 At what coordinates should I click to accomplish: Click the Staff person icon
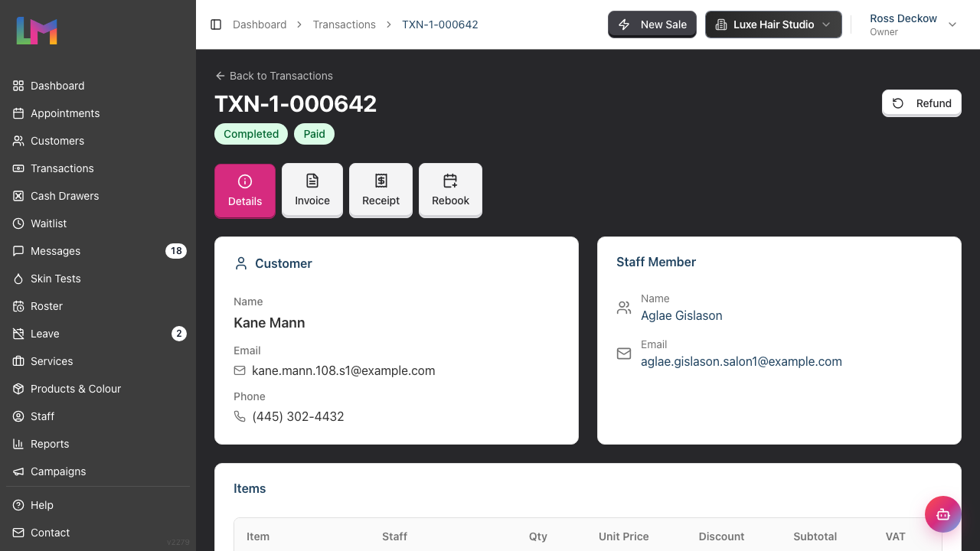[x=18, y=416]
